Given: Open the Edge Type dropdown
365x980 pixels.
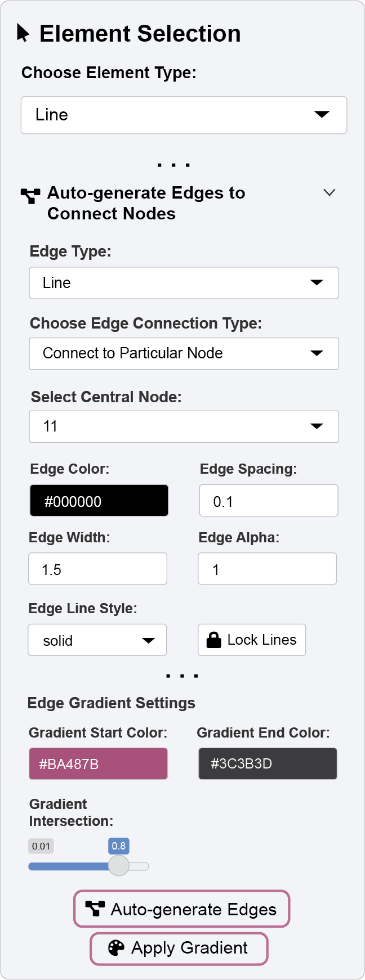Looking at the screenshot, I should tap(184, 282).
